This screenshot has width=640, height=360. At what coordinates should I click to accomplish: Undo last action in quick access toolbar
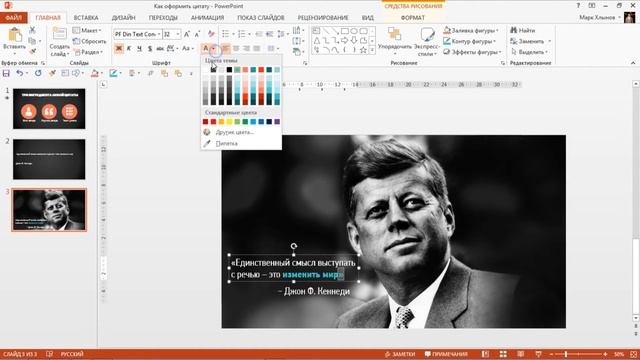click(x=19, y=73)
